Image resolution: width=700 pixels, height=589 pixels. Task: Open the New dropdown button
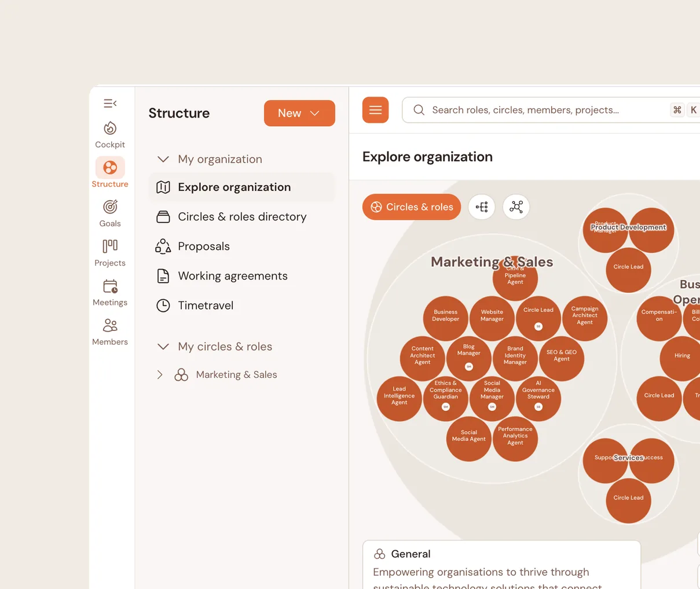pos(299,113)
